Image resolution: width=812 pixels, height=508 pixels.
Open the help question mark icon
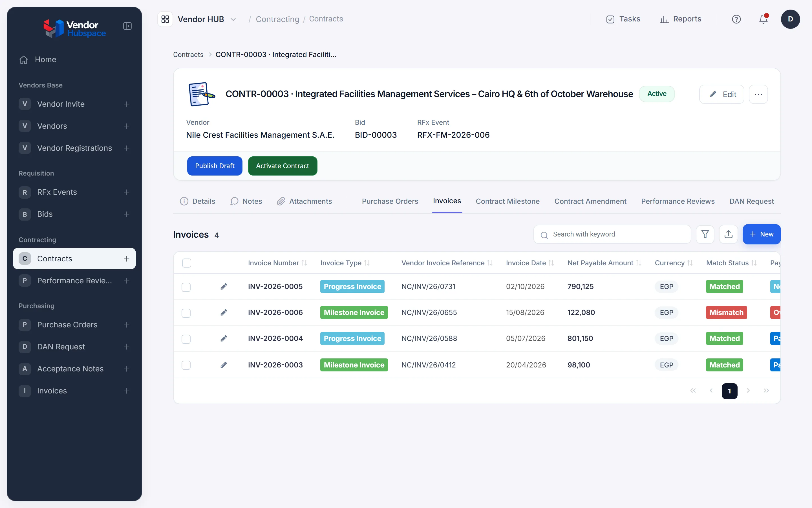[736, 19]
